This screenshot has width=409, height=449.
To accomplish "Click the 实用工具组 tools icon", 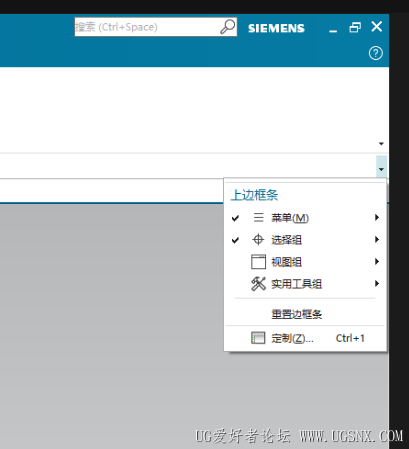I will point(258,284).
